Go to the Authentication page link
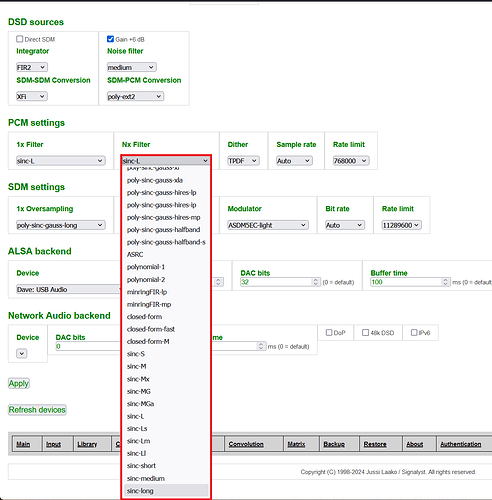 (x=461, y=444)
